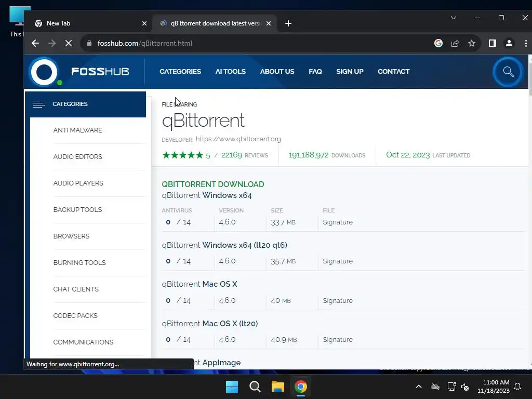Image resolution: width=532 pixels, height=399 pixels.
Task: Open the notifications bell icon
Action: coord(517,387)
